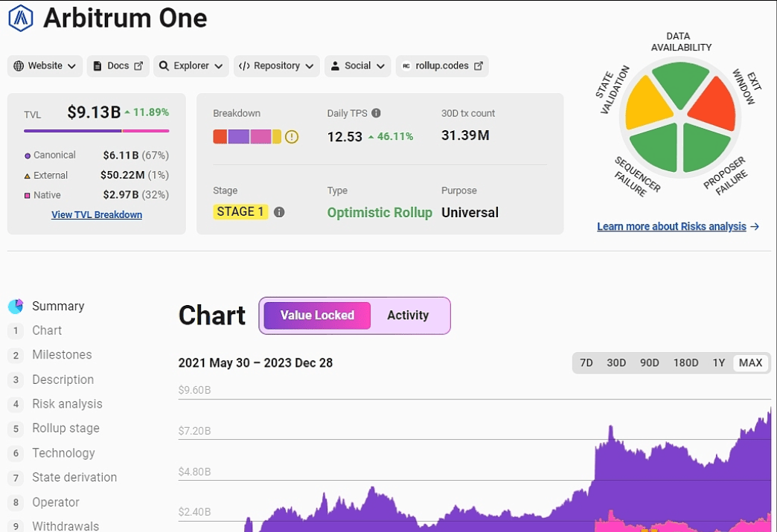Switch chart to Activity view

tap(408, 315)
